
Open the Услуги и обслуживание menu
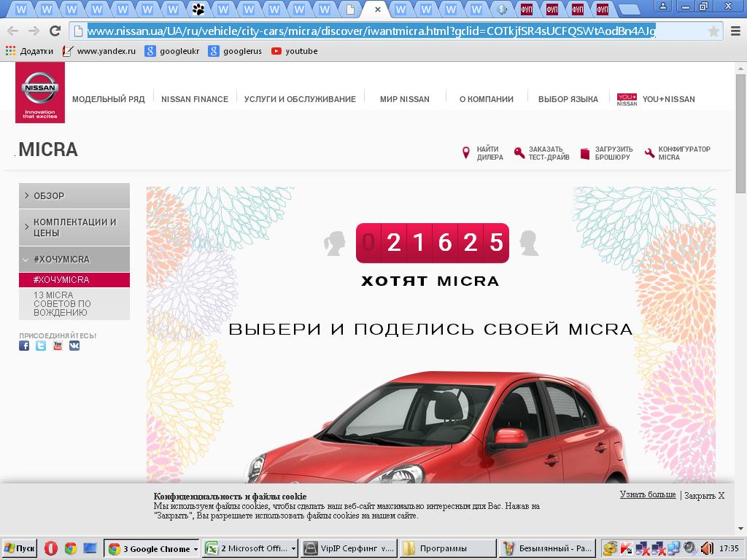coord(300,99)
